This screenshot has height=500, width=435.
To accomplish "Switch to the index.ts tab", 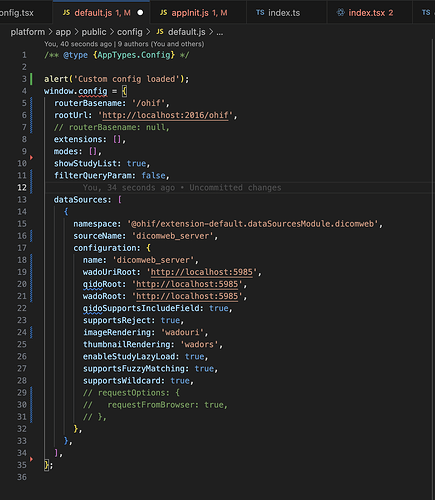I will click(x=284, y=13).
